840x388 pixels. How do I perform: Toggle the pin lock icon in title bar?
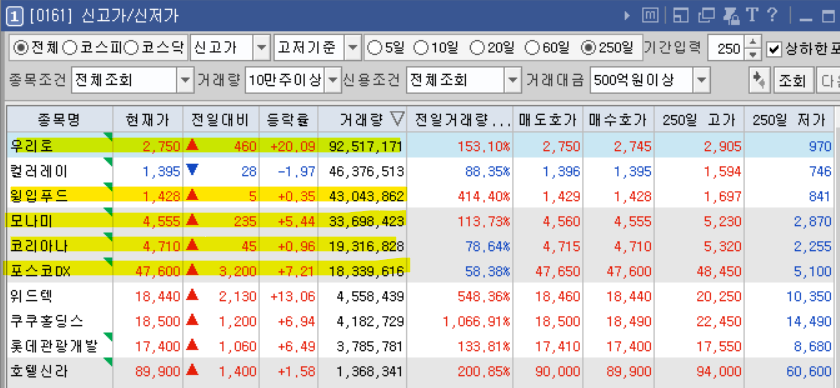(x=731, y=16)
